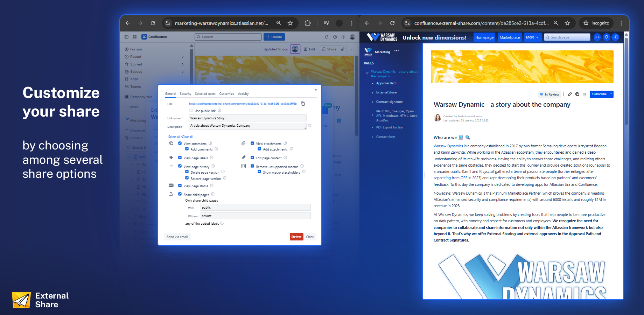Click the info icon next to Use public link
644x315 pixels.
coord(219,110)
